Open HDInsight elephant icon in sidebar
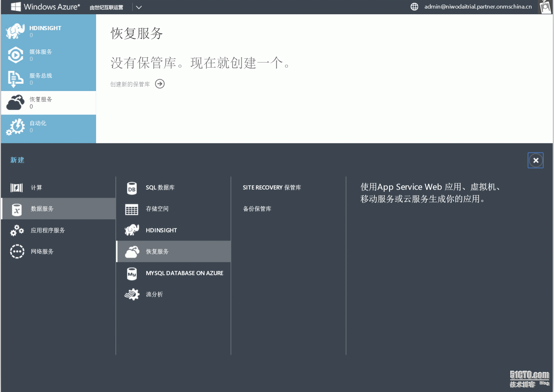Image resolution: width=554 pixels, height=392 pixels. 15,31
